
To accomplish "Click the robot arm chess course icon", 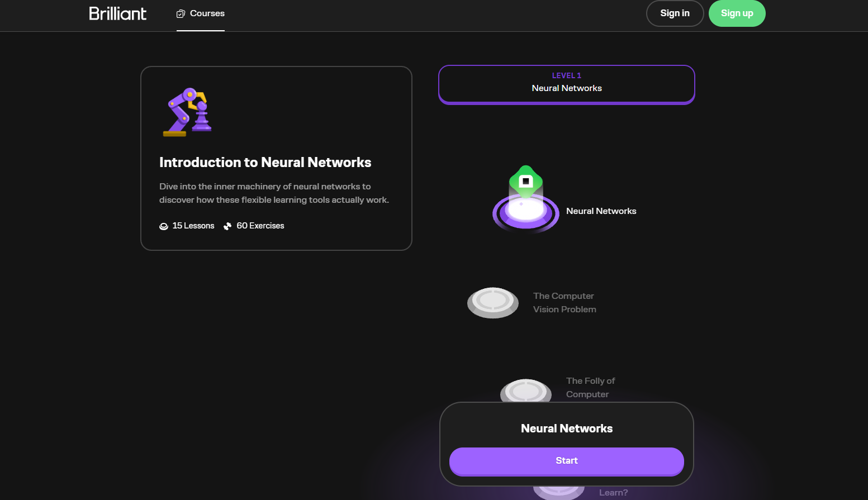I will click(187, 112).
